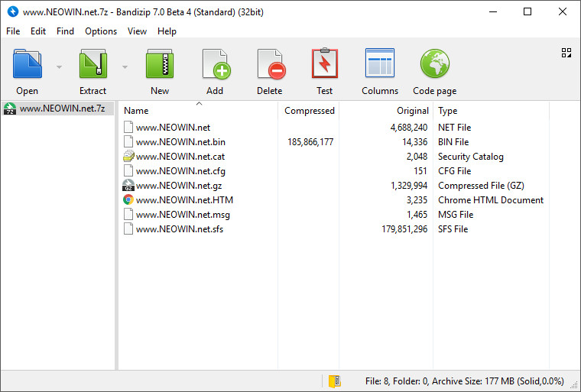
Task: Click the Extract toolbar icon
Action: (x=93, y=63)
